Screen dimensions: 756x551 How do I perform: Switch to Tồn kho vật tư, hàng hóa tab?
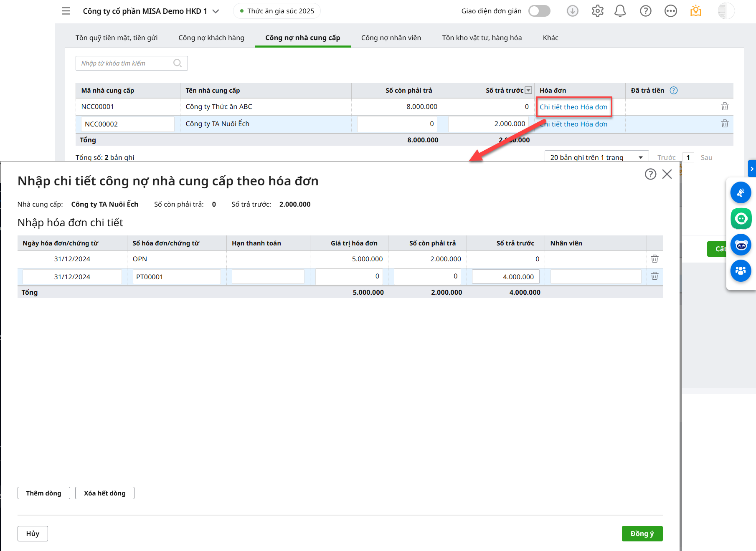(x=482, y=38)
